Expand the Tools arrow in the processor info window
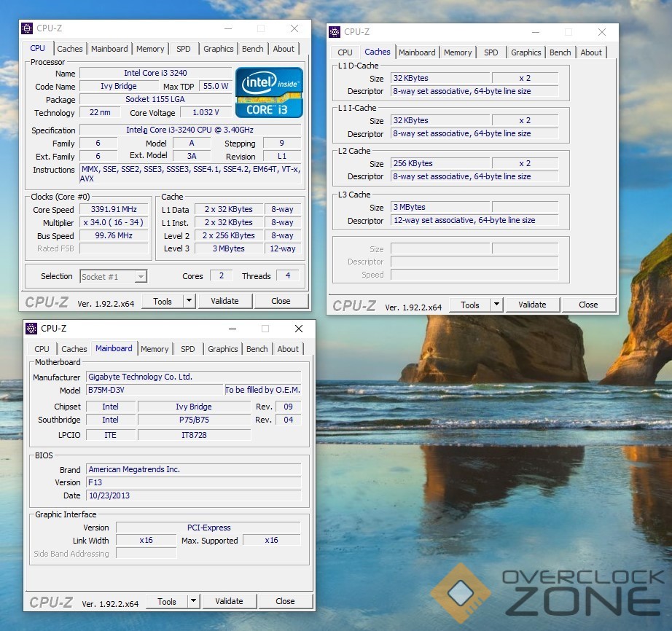 [x=190, y=301]
